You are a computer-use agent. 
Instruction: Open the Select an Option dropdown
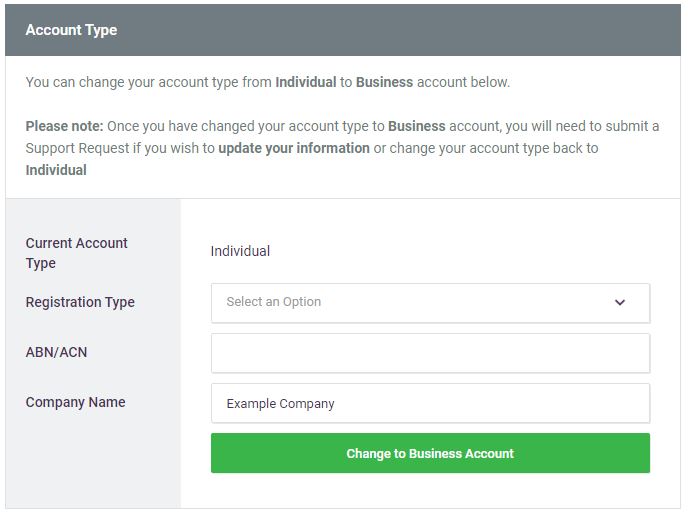pos(430,303)
